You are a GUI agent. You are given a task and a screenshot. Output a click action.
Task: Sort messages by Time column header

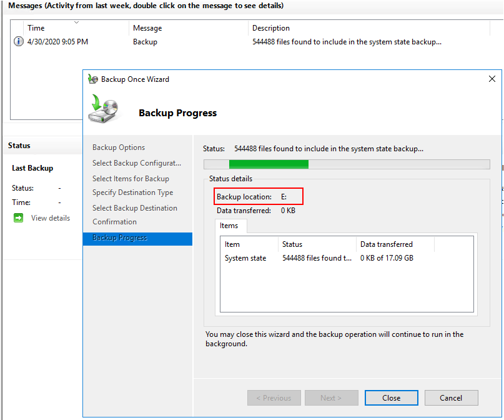pyautogui.click(x=76, y=28)
